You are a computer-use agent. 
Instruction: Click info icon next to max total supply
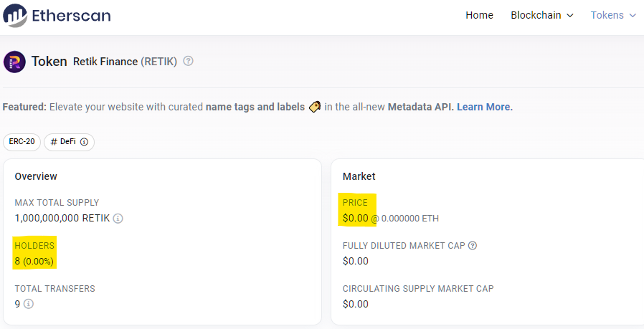(118, 218)
